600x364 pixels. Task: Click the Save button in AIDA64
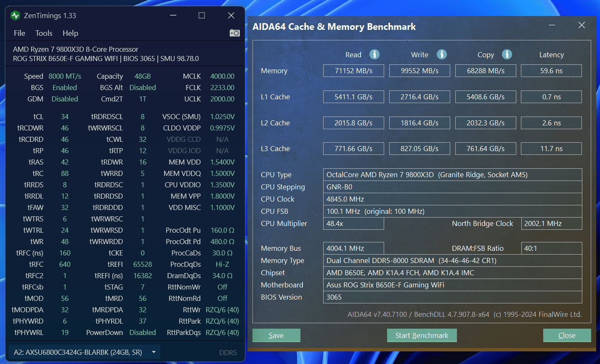coord(276,335)
